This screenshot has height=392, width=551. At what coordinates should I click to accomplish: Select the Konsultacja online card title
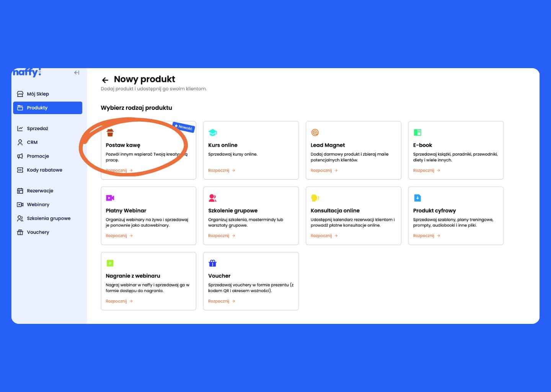click(335, 211)
